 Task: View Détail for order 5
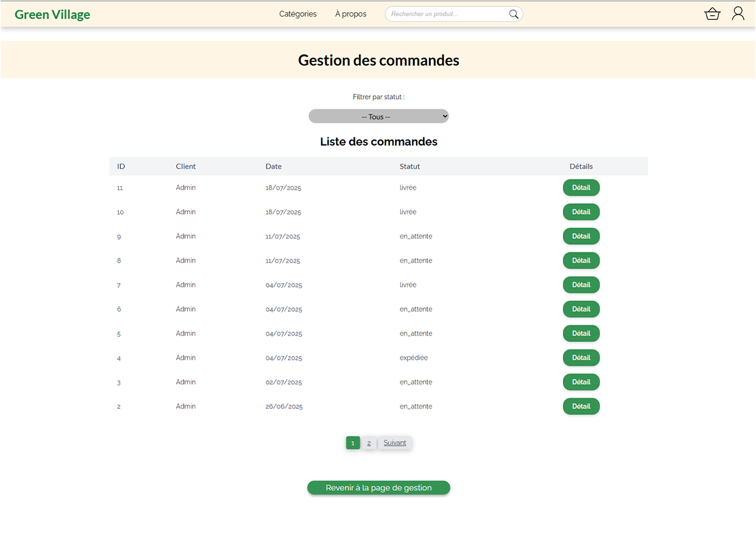[581, 334]
